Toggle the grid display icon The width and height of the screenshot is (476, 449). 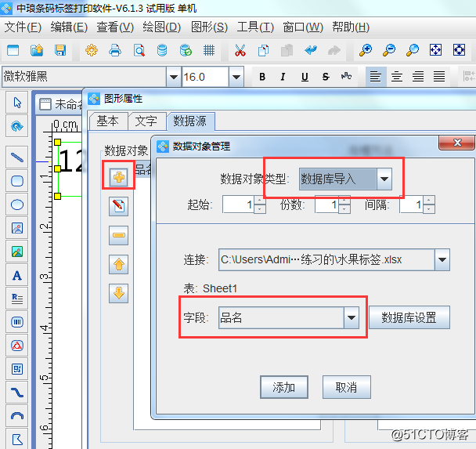click(209, 50)
